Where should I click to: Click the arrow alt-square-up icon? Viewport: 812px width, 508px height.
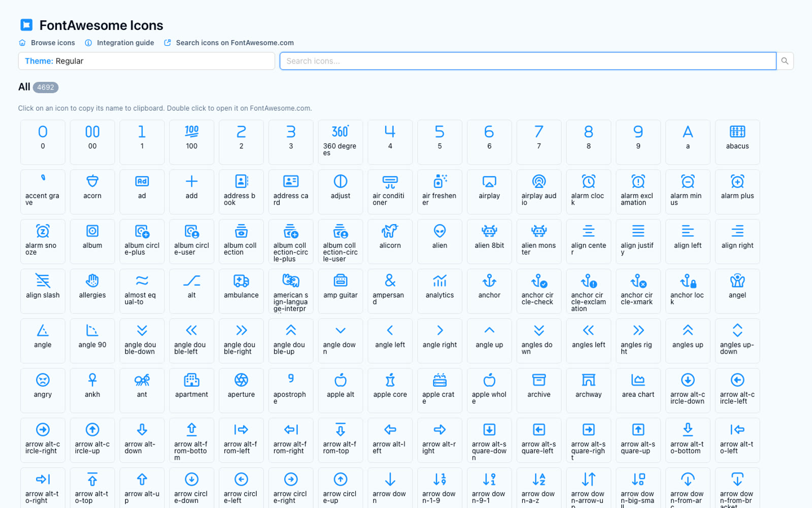[638, 440]
